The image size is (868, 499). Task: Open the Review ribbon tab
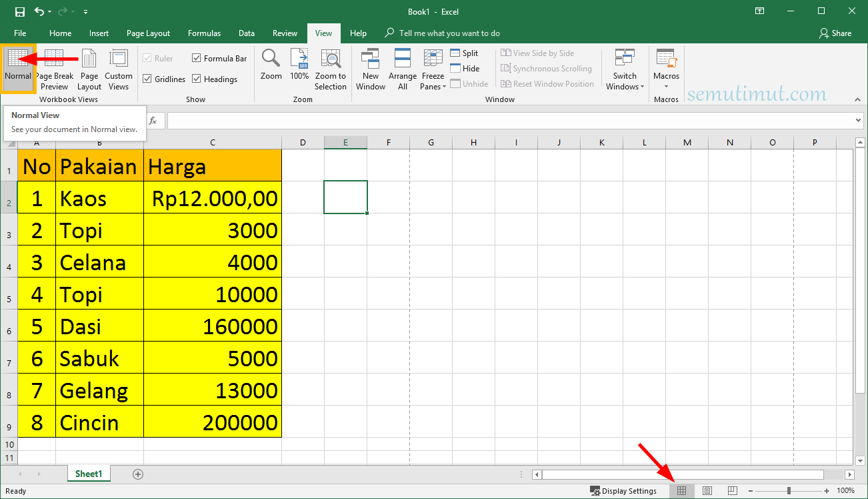(x=285, y=33)
